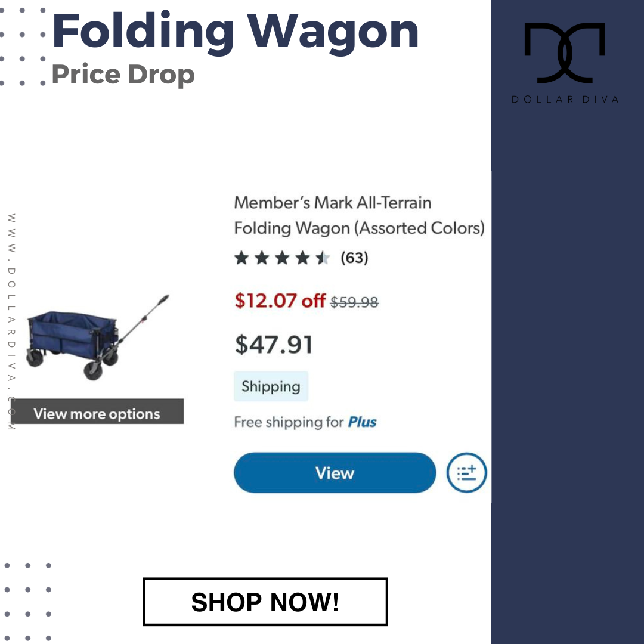
Task: Click the blue View button
Action: coord(335,473)
